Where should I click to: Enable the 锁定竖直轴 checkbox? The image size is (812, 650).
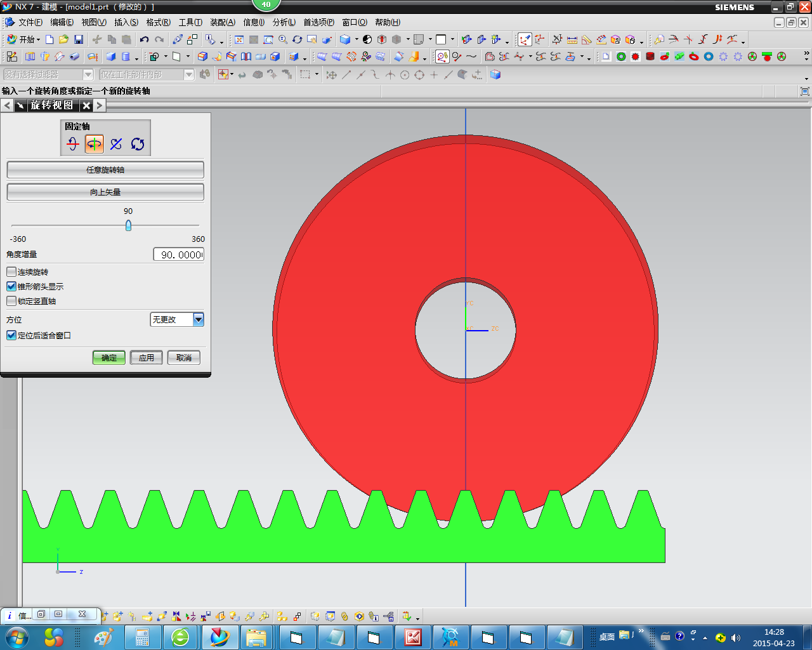(11, 301)
